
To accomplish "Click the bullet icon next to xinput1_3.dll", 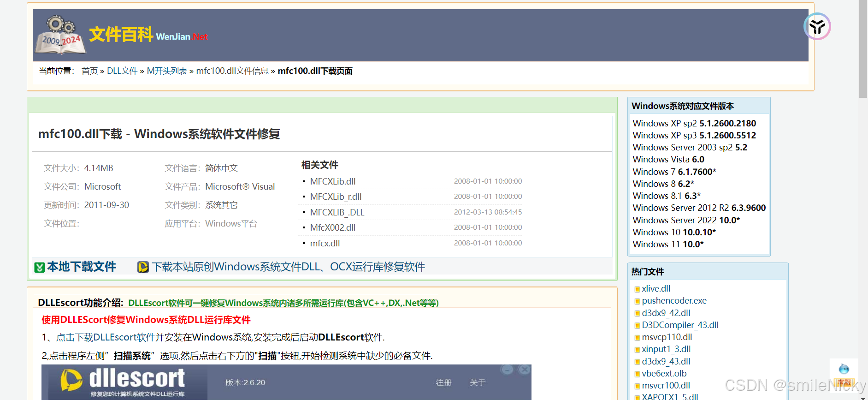I will click(x=637, y=350).
